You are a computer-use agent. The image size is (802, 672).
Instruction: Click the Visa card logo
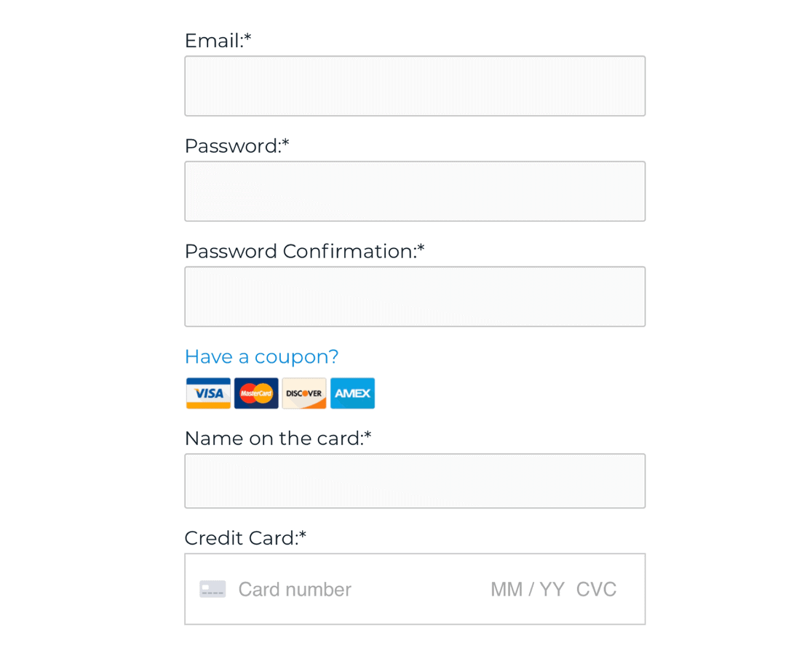[x=208, y=393]
